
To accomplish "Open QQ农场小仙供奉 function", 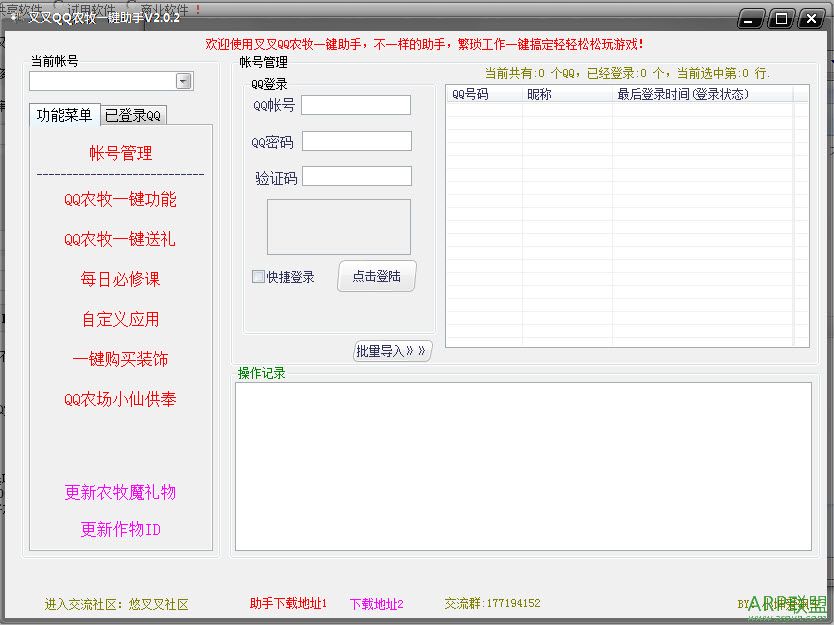I will tap(120, 398).
